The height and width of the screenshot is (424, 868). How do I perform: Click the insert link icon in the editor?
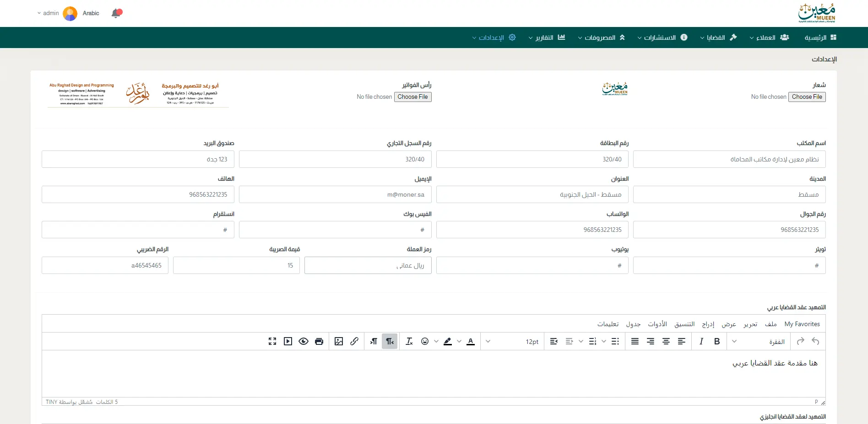point(354,341)
